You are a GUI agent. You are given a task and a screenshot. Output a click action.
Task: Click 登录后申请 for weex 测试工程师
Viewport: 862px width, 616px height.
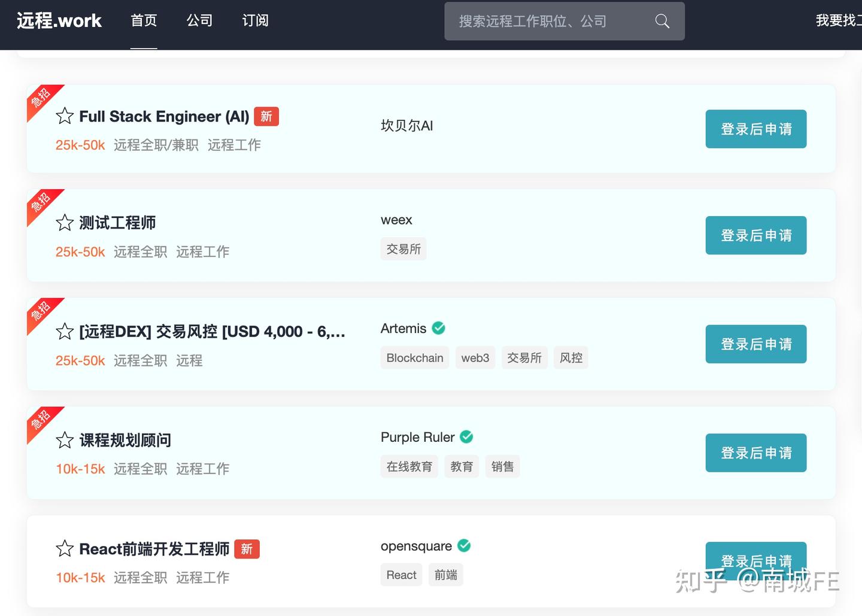point(756,235)
